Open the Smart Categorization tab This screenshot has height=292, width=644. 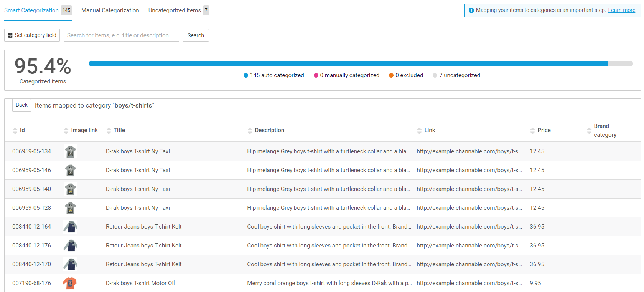[31, 10]
